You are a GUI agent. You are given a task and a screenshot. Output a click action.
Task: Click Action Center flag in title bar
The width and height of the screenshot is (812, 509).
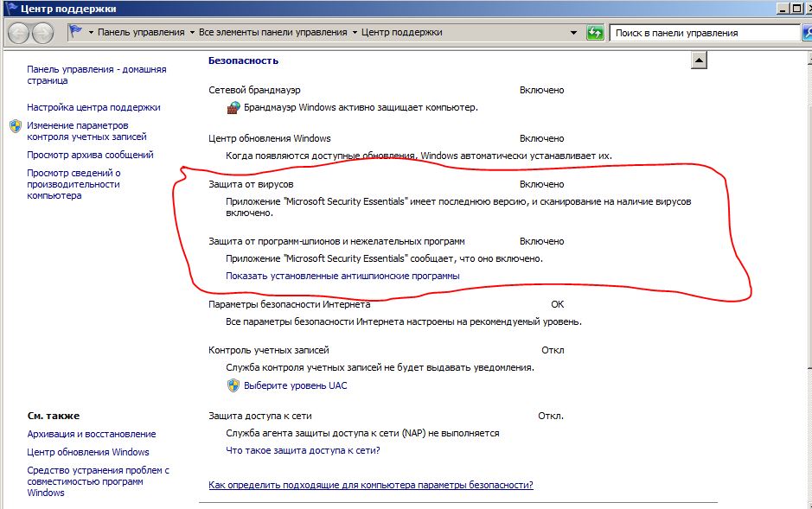coord(10,9)
